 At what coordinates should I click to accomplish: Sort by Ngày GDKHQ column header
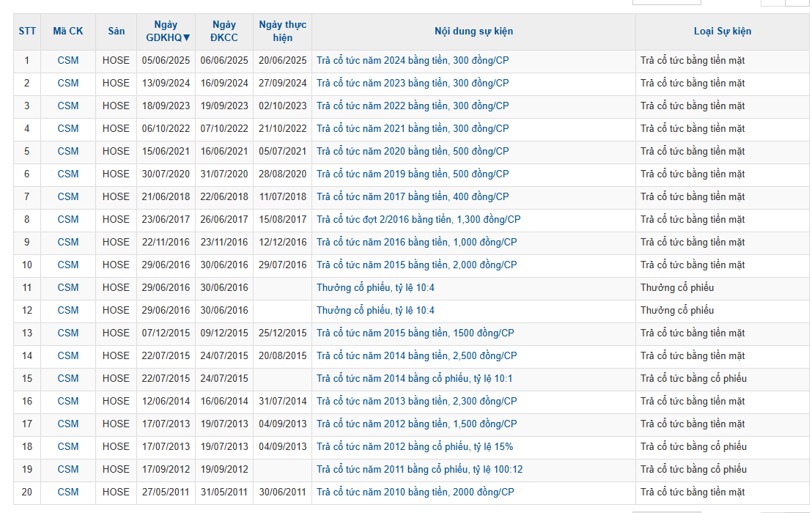(x=166, y=31)
